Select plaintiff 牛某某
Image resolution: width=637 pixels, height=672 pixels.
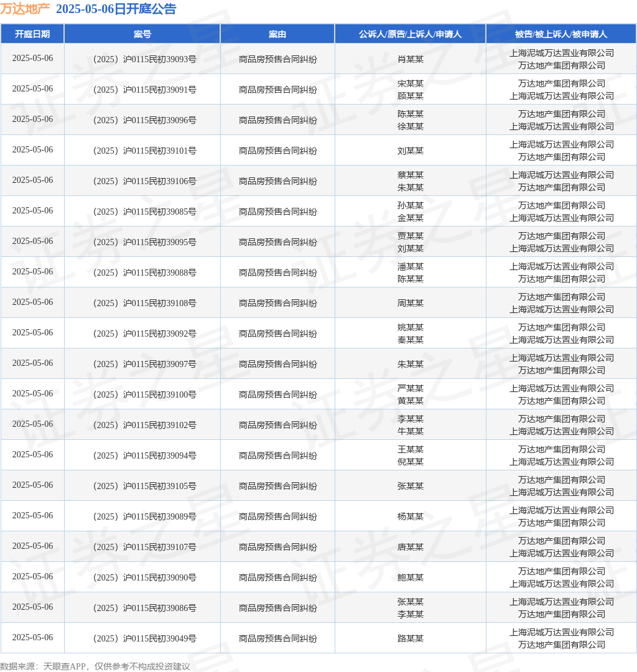pos(411,431)
